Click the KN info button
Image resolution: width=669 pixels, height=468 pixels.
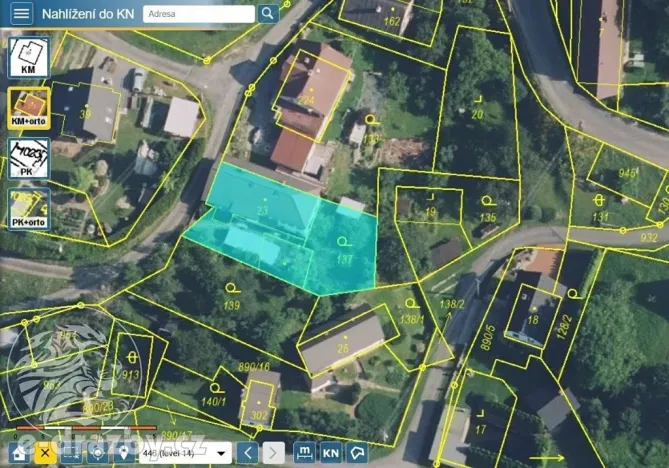click(x=330, y=453)
